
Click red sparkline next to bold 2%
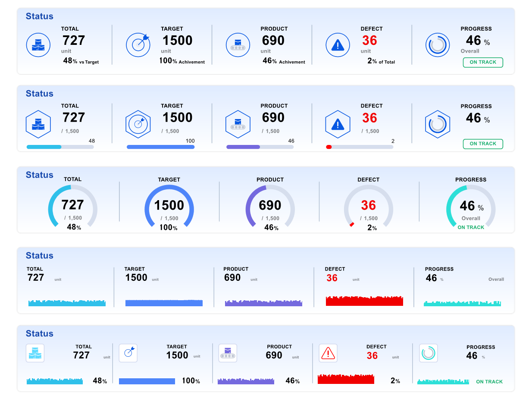(x=346, y=379)
